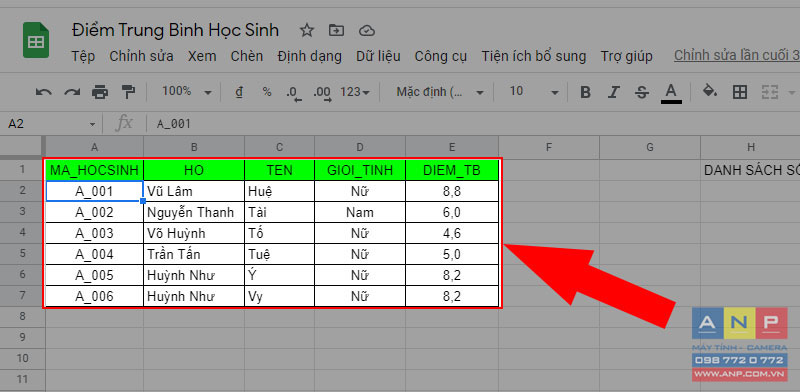The image size is (800, 392).
Task: Select row 8 header
Action: tap(22, 316)
